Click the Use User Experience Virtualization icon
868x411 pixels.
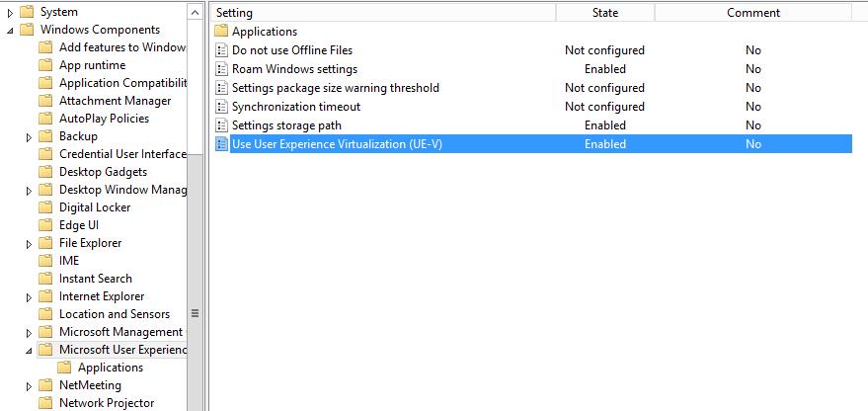221,144
